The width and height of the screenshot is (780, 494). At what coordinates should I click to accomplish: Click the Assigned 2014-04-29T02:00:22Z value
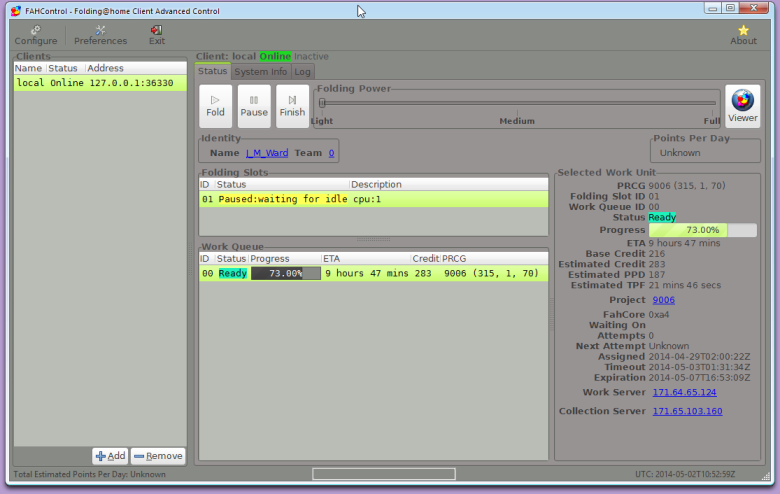[x=699, y=357]
